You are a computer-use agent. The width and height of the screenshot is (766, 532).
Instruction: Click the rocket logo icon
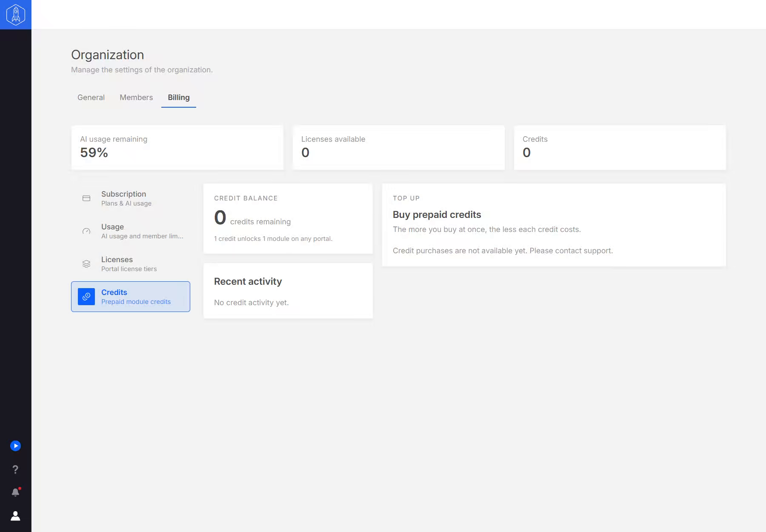(16, 14)
